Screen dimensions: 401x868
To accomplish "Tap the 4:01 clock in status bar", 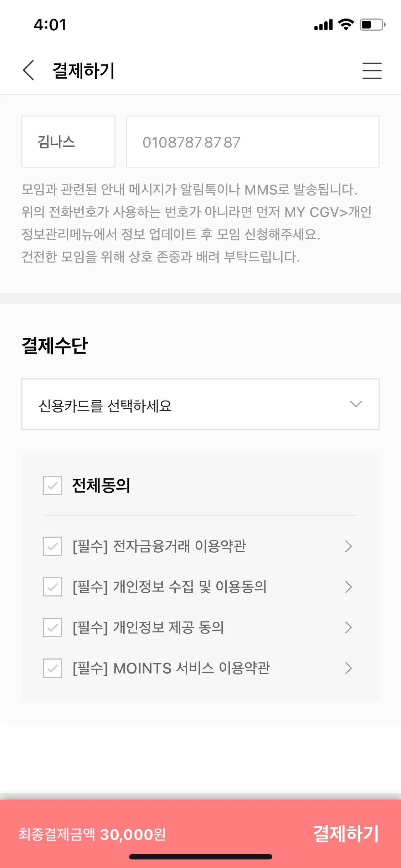I will (50, 25).
